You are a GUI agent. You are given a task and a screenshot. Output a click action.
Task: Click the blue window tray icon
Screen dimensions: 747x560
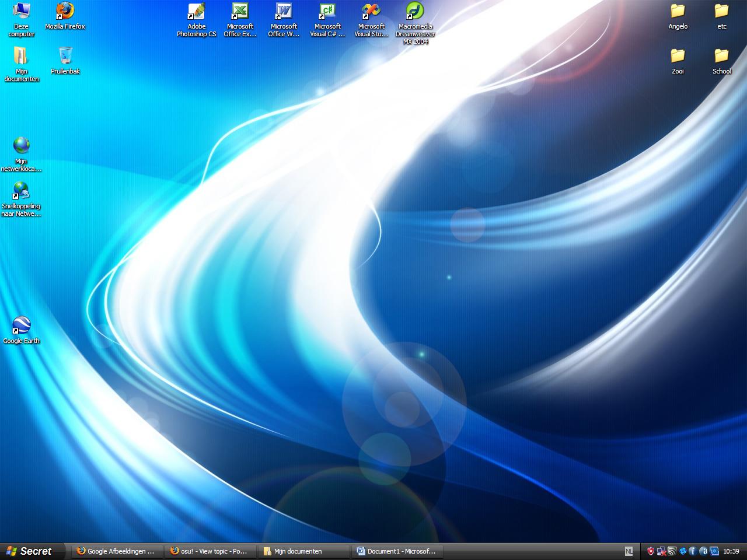pyautogui.click(x=714, y=551)
